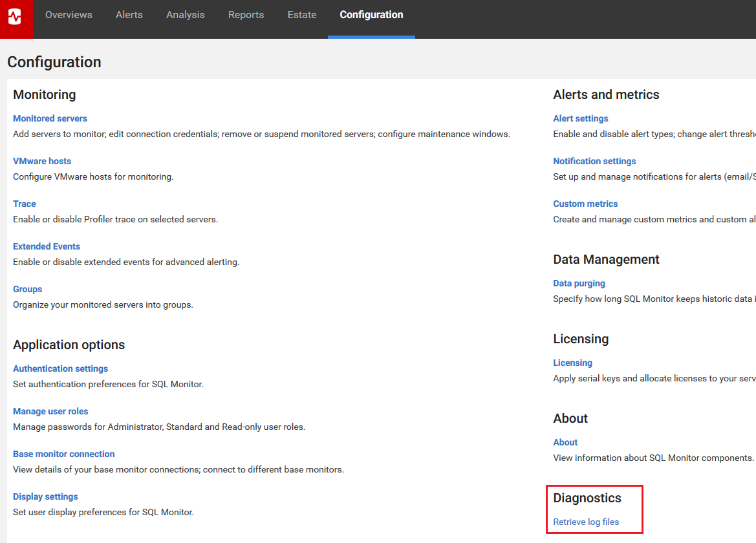Open the Reports tab
This screenshot has height=543, width=756.
tap(246, 15)
